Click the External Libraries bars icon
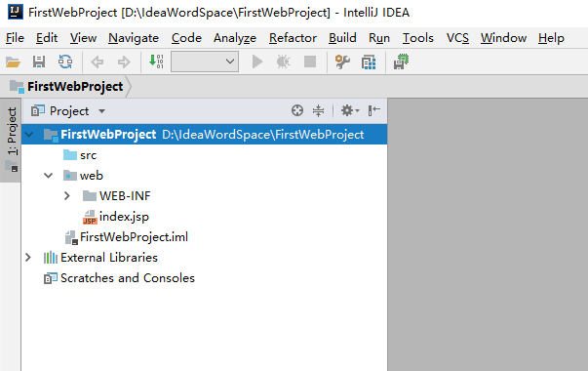 pyautogui.click(x=51, y=258)
